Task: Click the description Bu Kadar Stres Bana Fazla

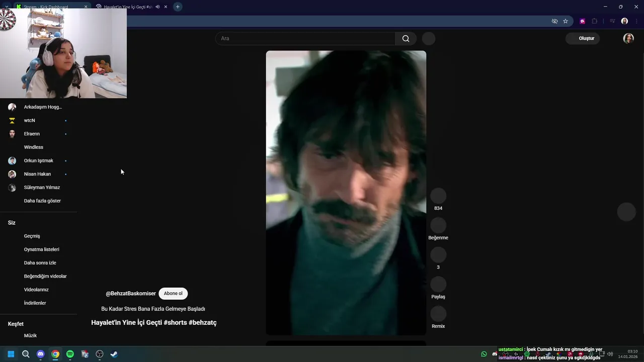Action: (x=153, y=309)
